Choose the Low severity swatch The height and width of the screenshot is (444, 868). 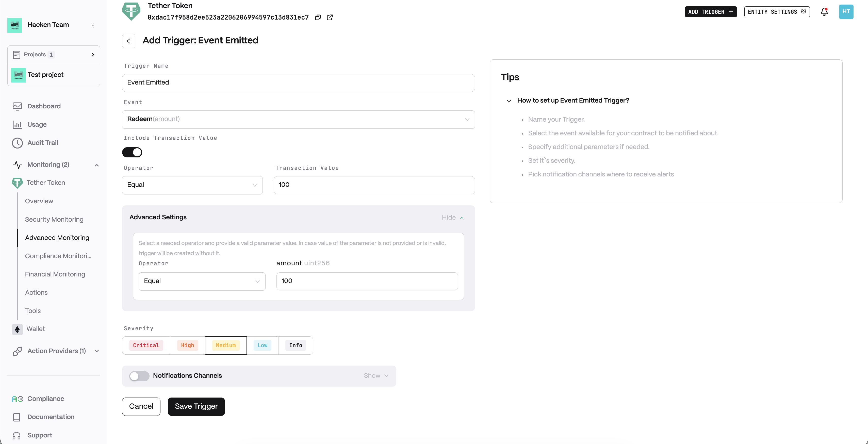click(262, 345)
